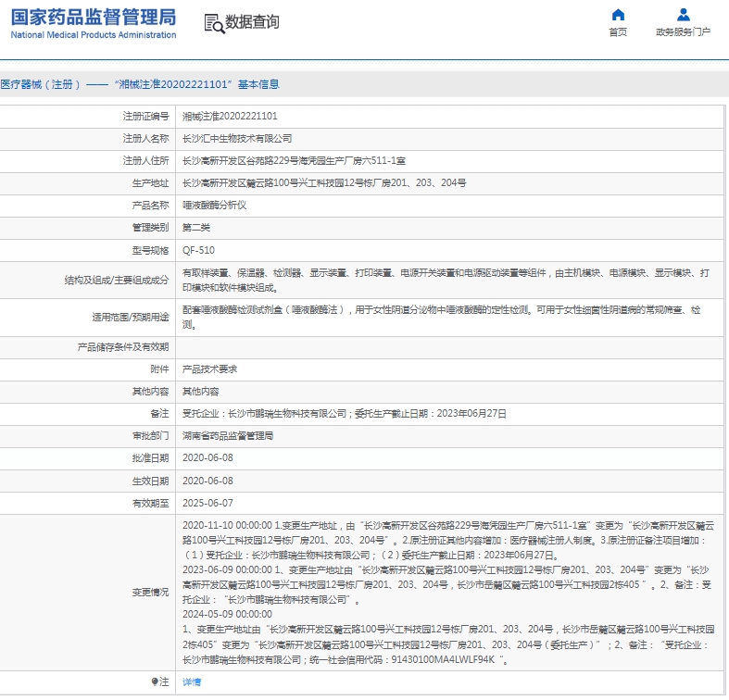The width and height of the screenshot is (729, 700).
Task: Select the 2020-11-10 change record entry
Action: [x=448, y=541]
